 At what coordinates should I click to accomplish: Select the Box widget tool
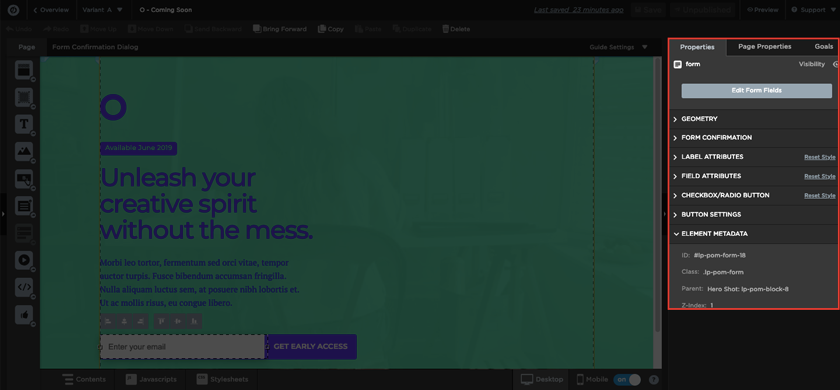[24, 98]
